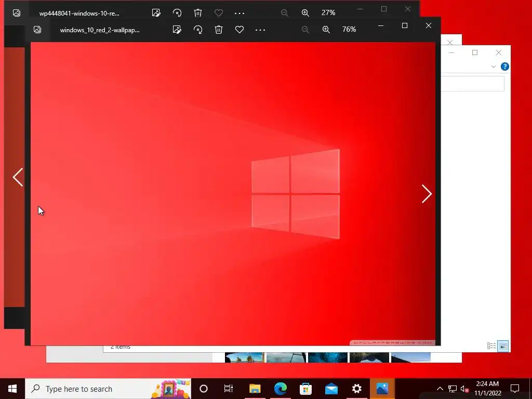Open the Windows Start menu
532x399 pixels.
coord(12,389)
